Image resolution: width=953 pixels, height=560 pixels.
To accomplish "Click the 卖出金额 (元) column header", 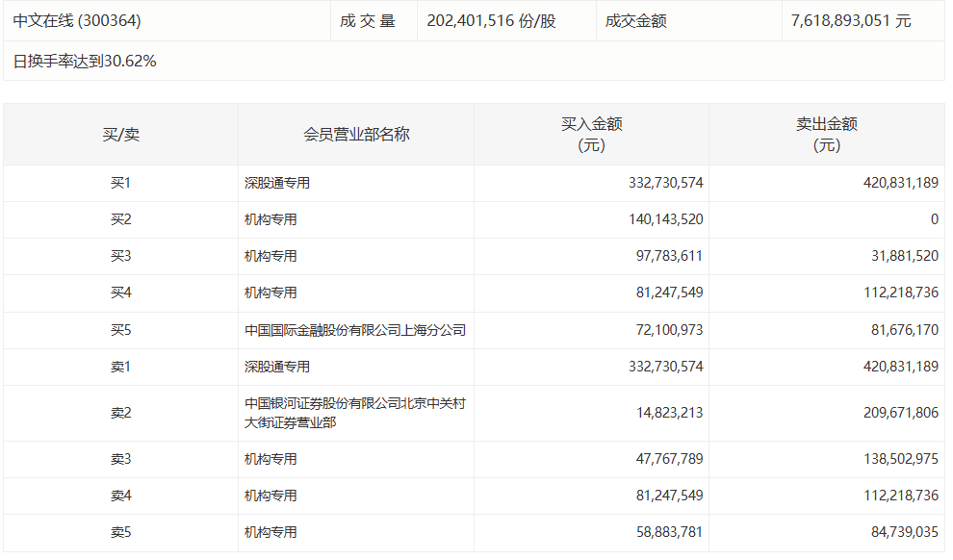I will click(x=826, y=135).
